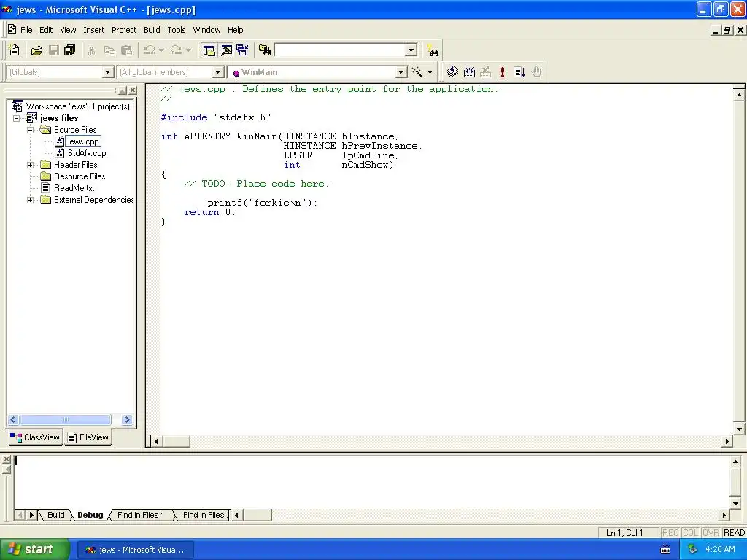Open the View menu
Image resolution: width=747 pixels, height=560 pixels.
tap(68, 30)
